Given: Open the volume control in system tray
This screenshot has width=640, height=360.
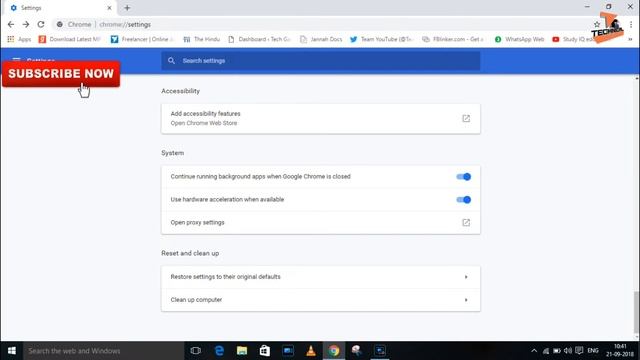Looking at the screenshot, I should coord(568,351).
